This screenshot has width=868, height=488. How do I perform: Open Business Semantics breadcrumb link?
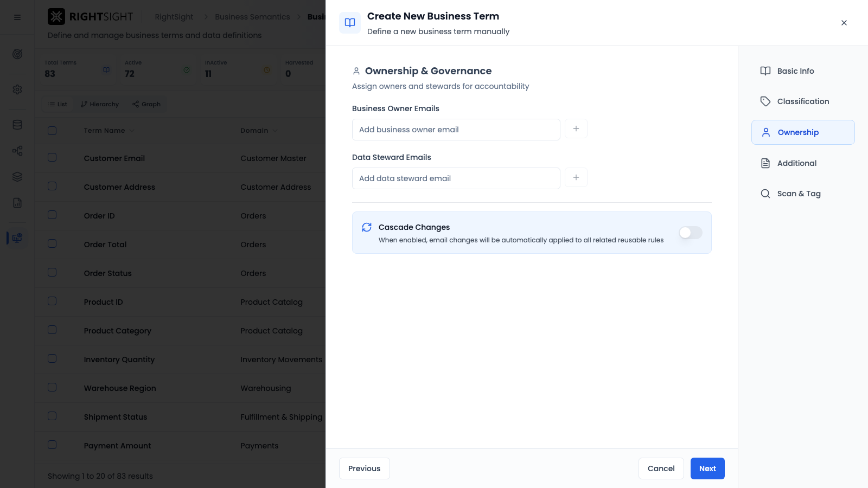(252, 17)
